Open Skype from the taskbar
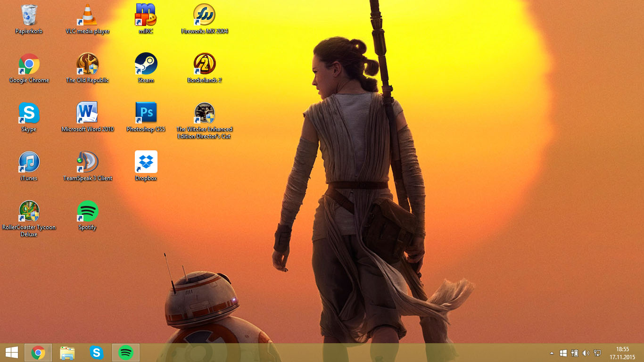The image size is (644, 362). pyautogui.click(x=97, y=353)
